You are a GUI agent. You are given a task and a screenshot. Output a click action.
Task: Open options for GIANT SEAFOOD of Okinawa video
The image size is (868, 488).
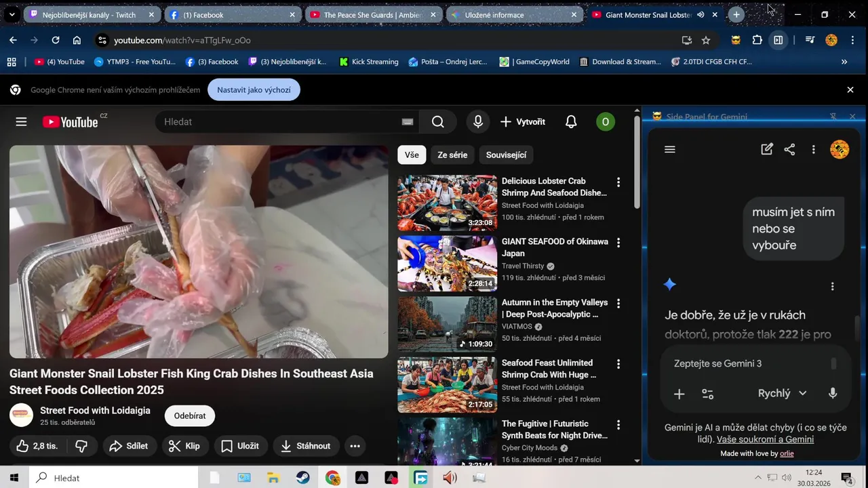point(618,243)
